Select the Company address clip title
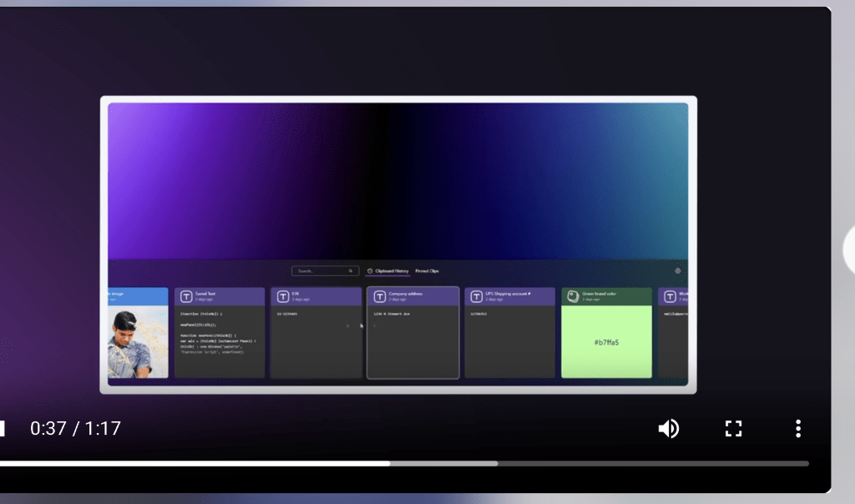 click(x=405, y=294)
